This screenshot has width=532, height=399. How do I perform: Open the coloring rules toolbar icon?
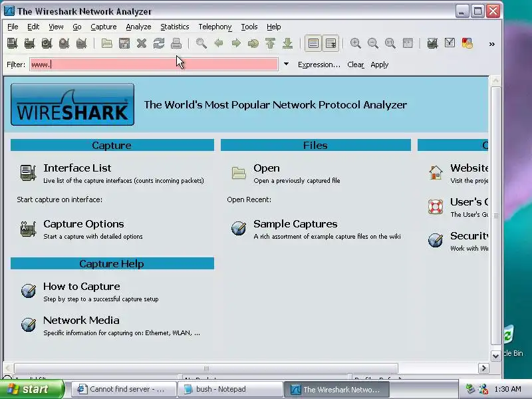(467, 43)
